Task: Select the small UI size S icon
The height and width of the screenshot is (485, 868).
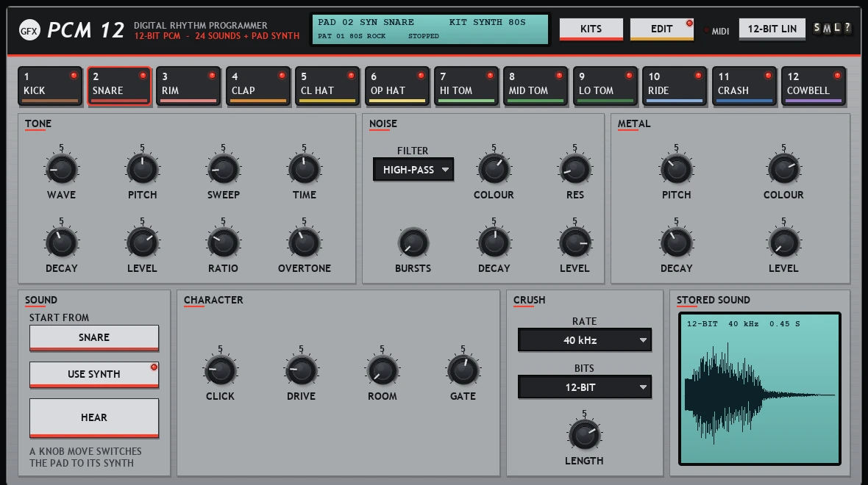Action: pos(817,28)
